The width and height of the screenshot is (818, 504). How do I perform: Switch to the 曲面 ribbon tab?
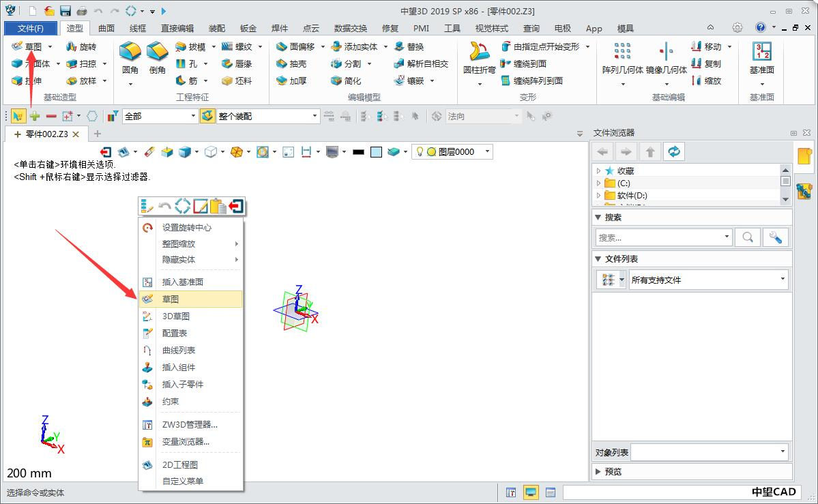[106, 28]
